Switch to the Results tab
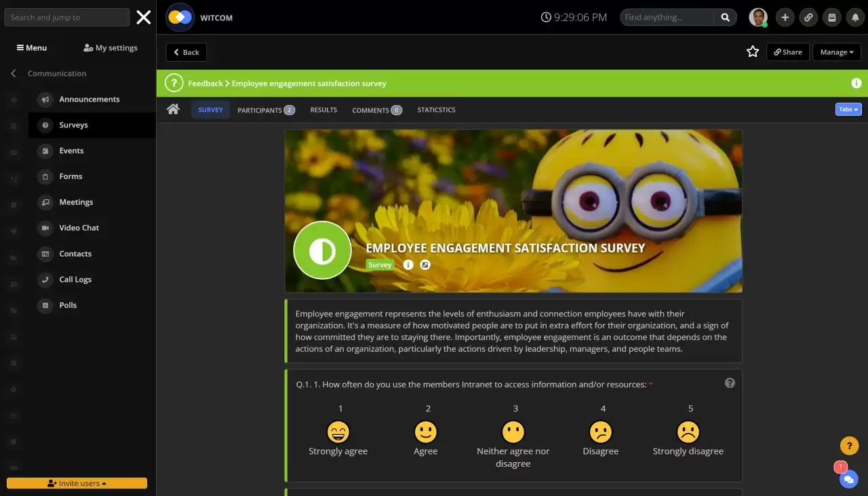The height and width of the screenshot is (496, 868). [323, 110]
